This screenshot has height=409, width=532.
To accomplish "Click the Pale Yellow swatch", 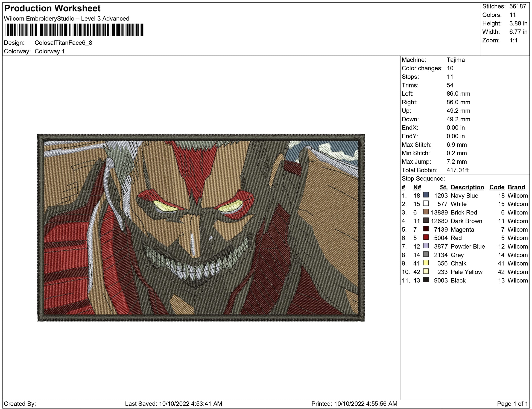I will [426, 271].
